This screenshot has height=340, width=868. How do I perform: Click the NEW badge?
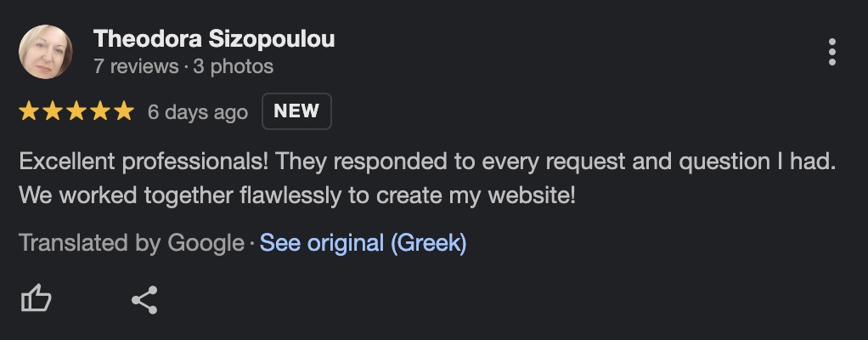[x=296, y=110]
